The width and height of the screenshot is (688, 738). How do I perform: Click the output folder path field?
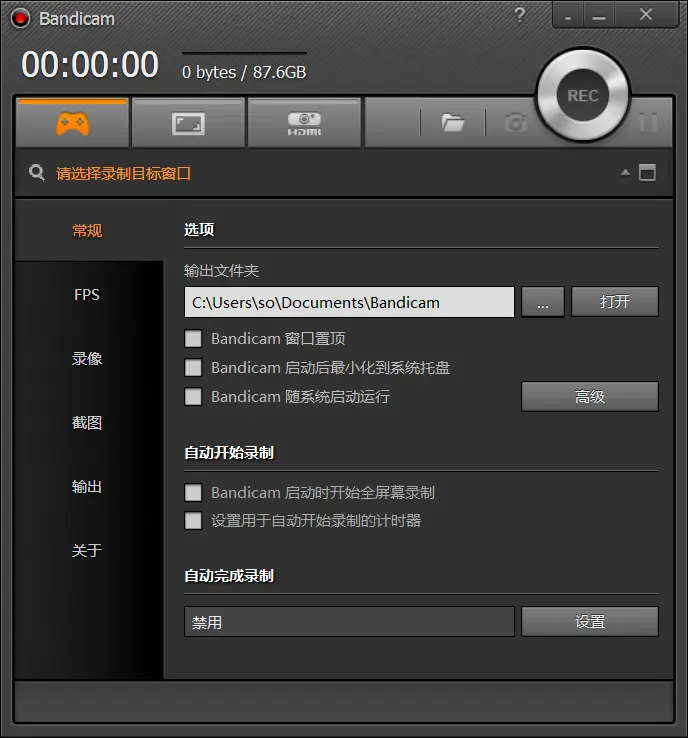coord(349,302)
